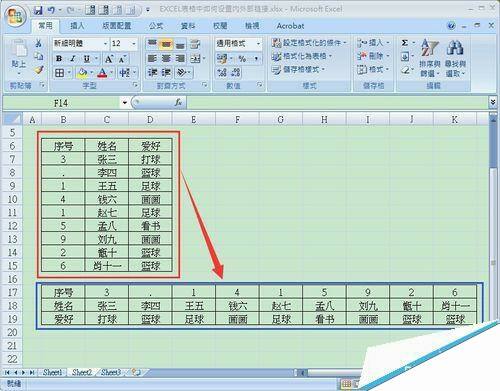This screenshot has height=391, width=500.
Task: Toggle Underline formatting
Action: pos(87,59)
